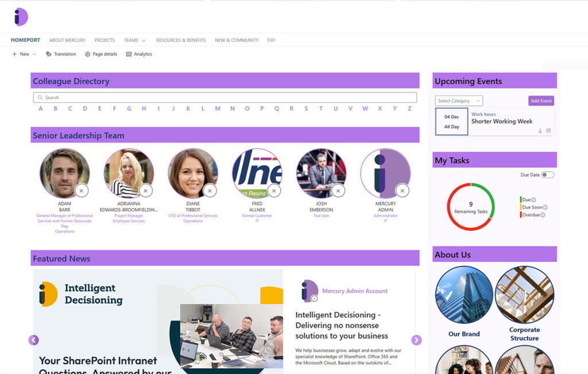The width and height of the screenshot is (588, 374).
Task: Click the 'Trial User' job title text
Action: 321,215
